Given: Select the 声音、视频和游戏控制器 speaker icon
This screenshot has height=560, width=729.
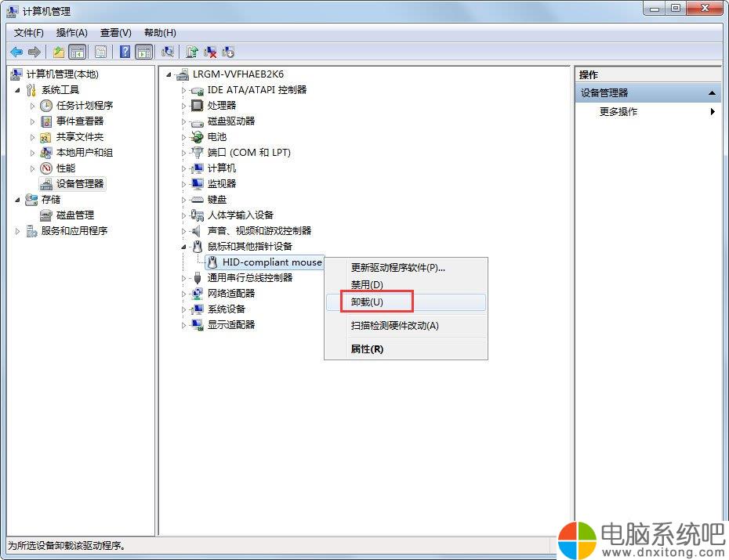Looking at the screenshot, I should 197,231.
